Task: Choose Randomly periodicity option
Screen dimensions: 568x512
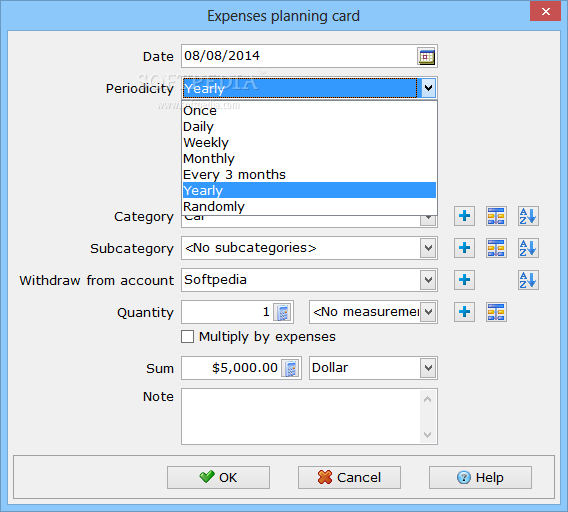Action: [x=309, y=206]
